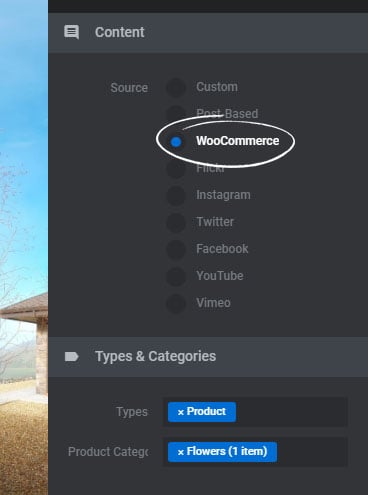
Task: Click the Flowers (1 item) tag chip
Action: [x=222, y=452]
